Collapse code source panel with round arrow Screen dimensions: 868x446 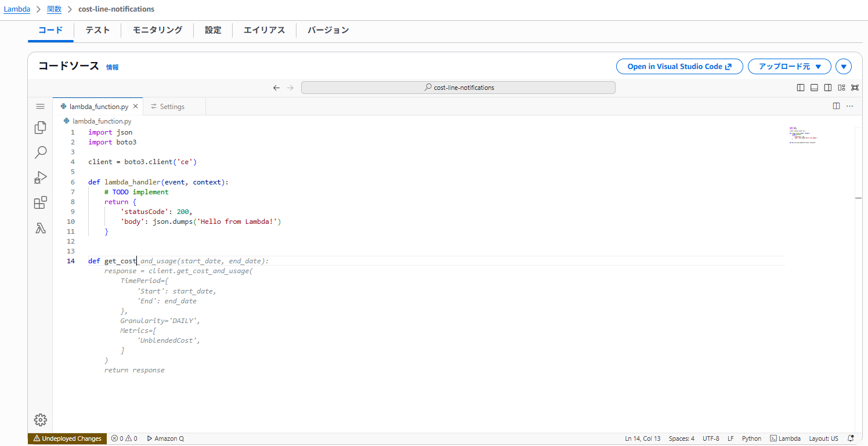coord(844,67)
